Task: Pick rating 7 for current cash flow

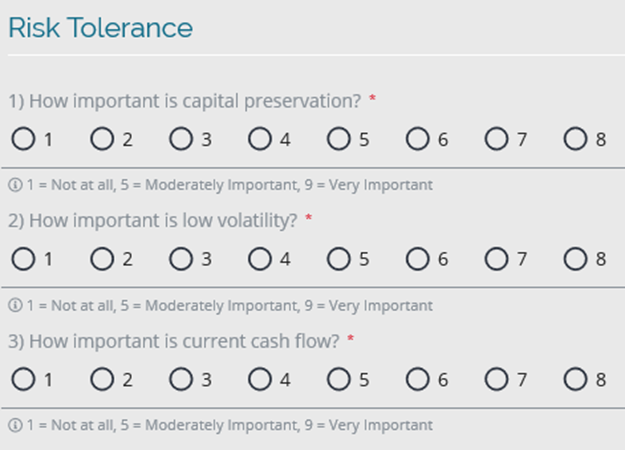Action: pos(497,379)
